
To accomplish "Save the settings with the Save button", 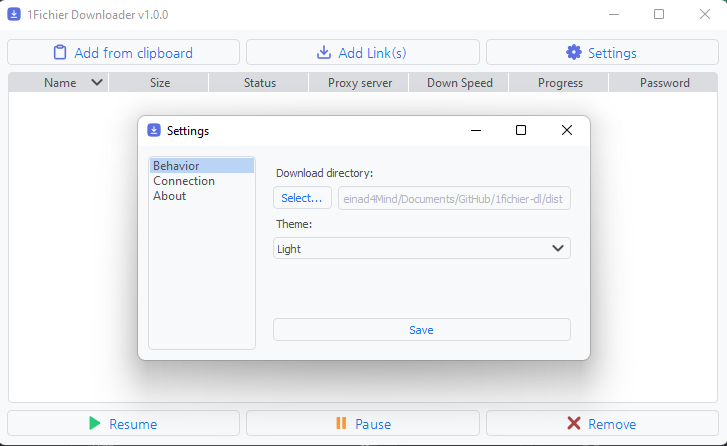I will 421,330.
